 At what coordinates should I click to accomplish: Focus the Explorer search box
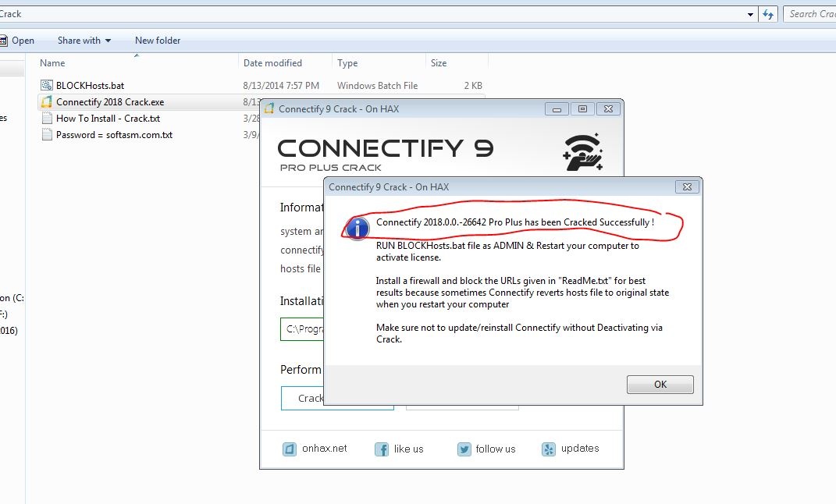click(809, 14)
